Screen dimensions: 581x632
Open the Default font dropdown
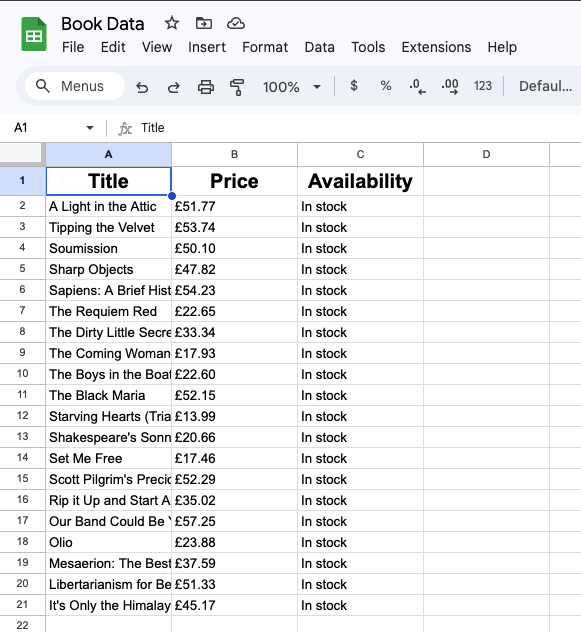[x=545, y=86]
